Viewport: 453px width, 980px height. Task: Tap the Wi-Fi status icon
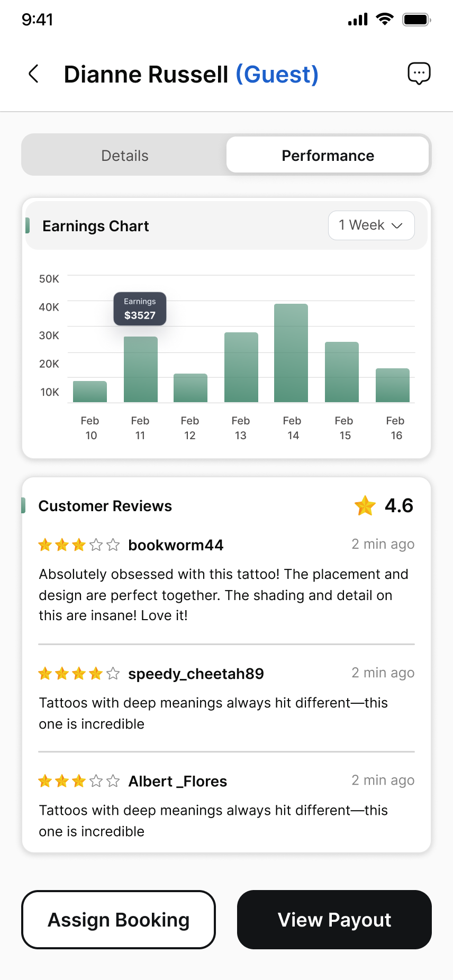point(385,20)
